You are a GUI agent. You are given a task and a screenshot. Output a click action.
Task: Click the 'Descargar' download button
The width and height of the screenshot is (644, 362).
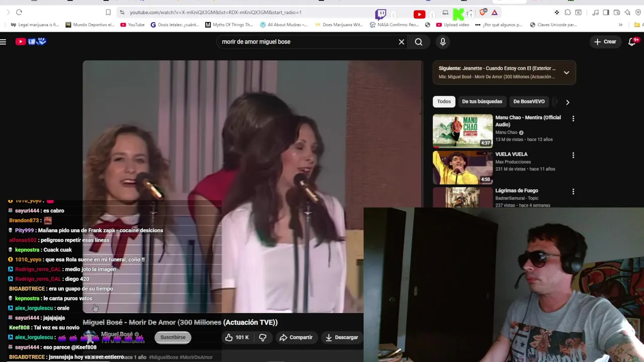[342, 337]
